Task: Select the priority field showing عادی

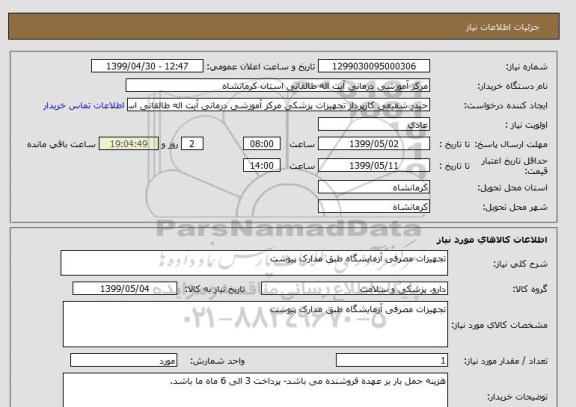Action: (x=374, y=125)
